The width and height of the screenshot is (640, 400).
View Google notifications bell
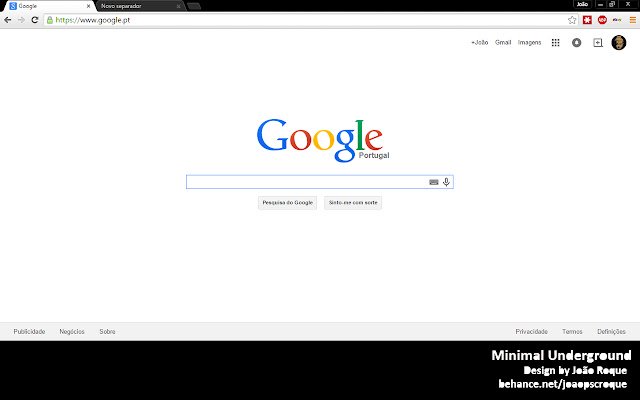576,42
